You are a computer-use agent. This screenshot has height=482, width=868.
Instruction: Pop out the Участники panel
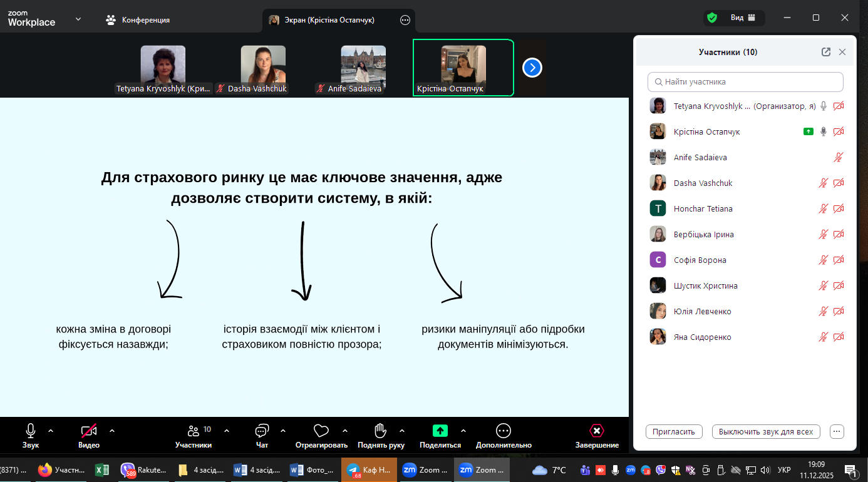pos(826,53)
